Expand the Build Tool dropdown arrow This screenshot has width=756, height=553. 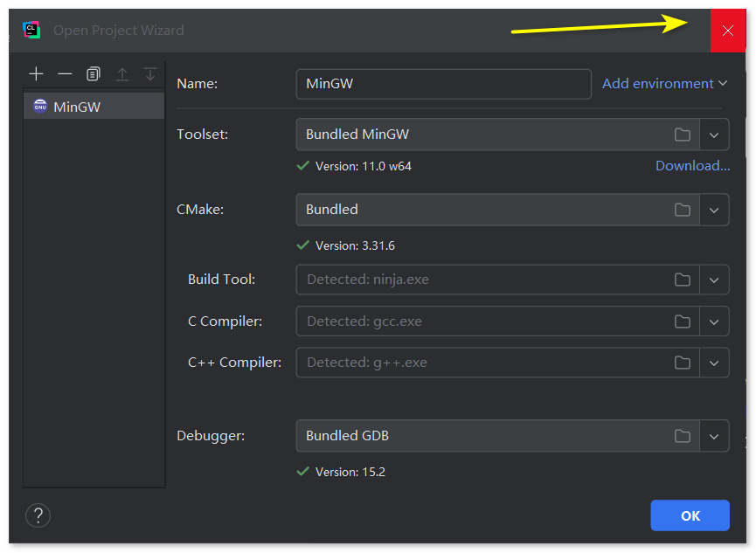(714, 280)
